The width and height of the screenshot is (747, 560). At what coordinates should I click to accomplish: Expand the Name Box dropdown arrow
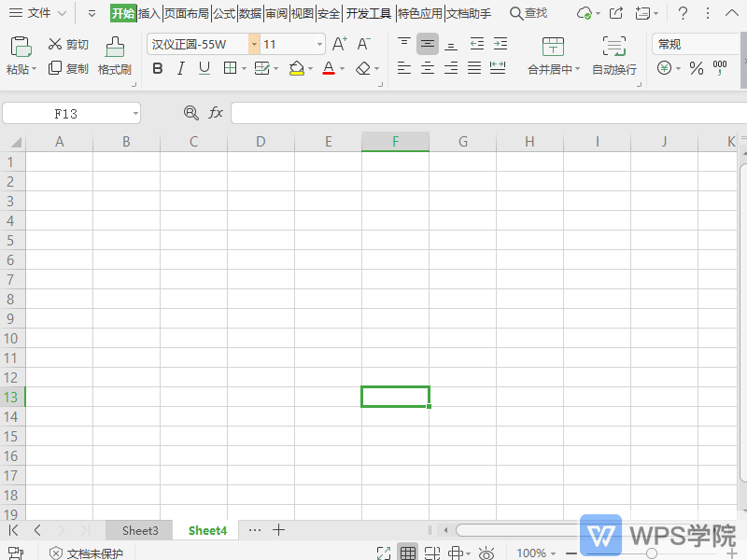click(x=135, y=113)
